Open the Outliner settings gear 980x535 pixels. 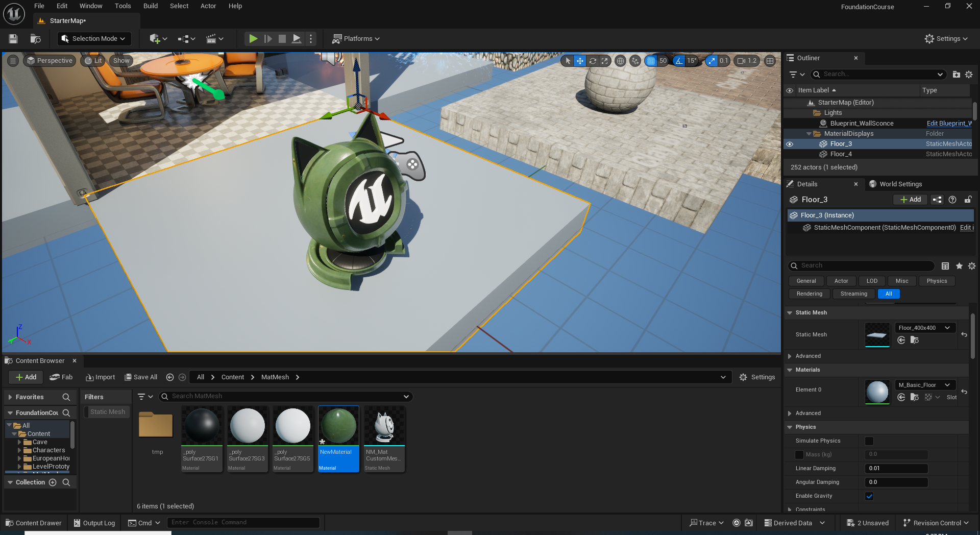[x=969, y=75]
